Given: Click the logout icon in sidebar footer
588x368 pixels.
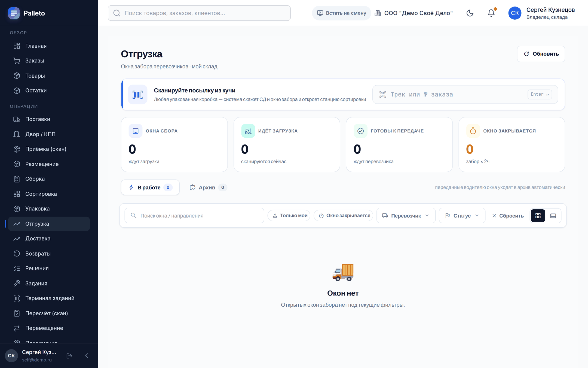Looking at the screenshot, I should 69,356.
